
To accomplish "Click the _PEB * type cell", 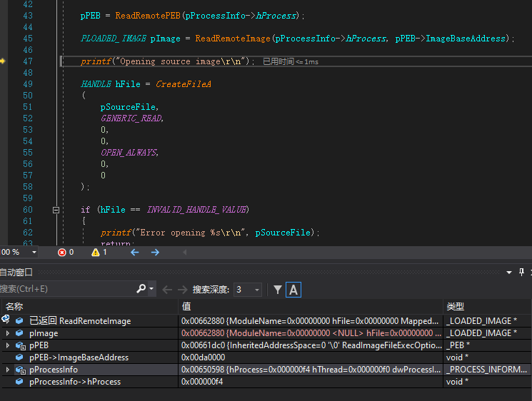I will coord(487,345).
